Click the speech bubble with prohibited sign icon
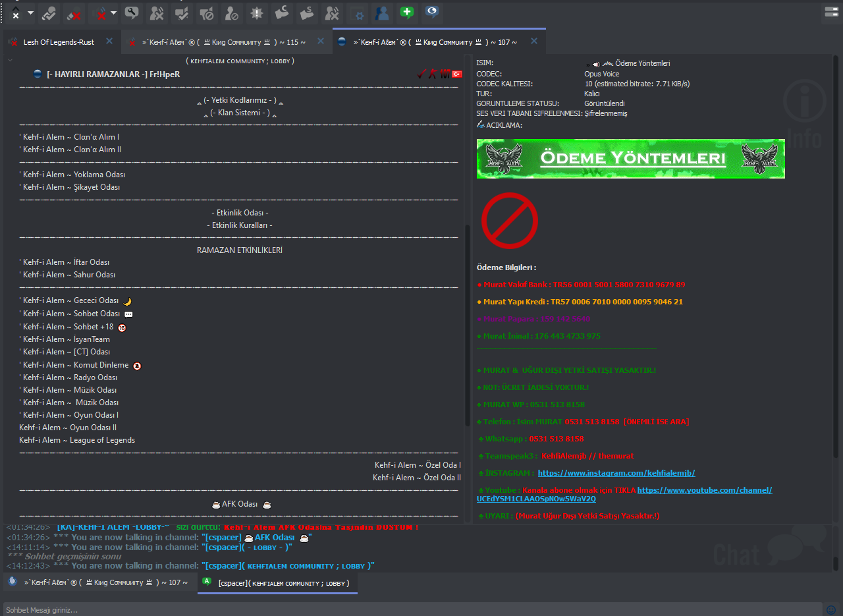 coord(206,13)
